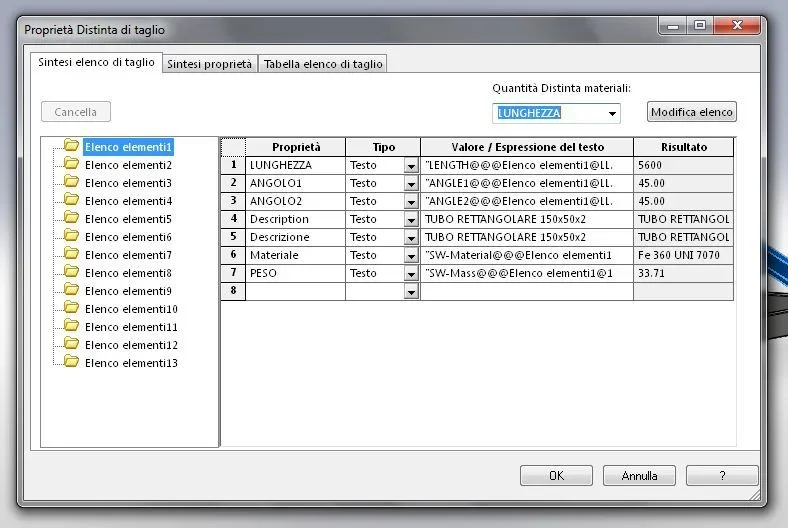Click the "SW-Material@@@Elenco elementi1 expression cell

[x=527, y=255]
